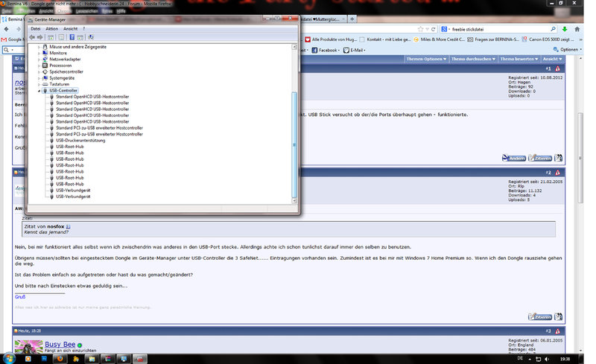
Task: Click the multi-quote icon on post #2
Action: (558, 317)
